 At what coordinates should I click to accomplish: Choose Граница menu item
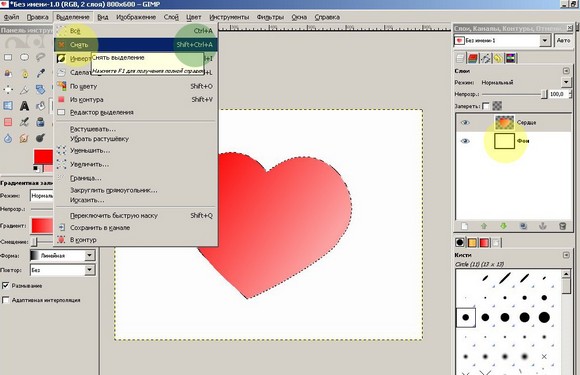[136, 178]
